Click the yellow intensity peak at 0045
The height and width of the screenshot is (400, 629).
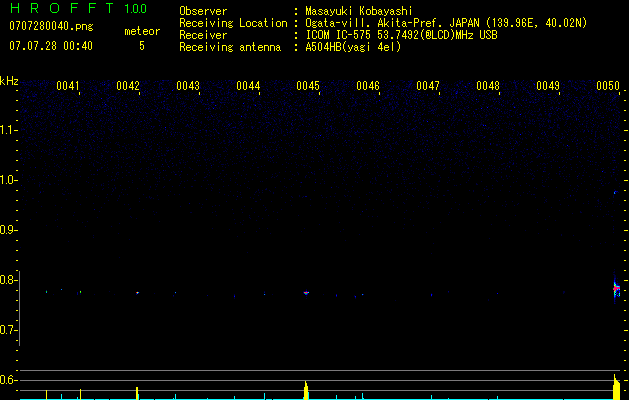coord(306,390)
